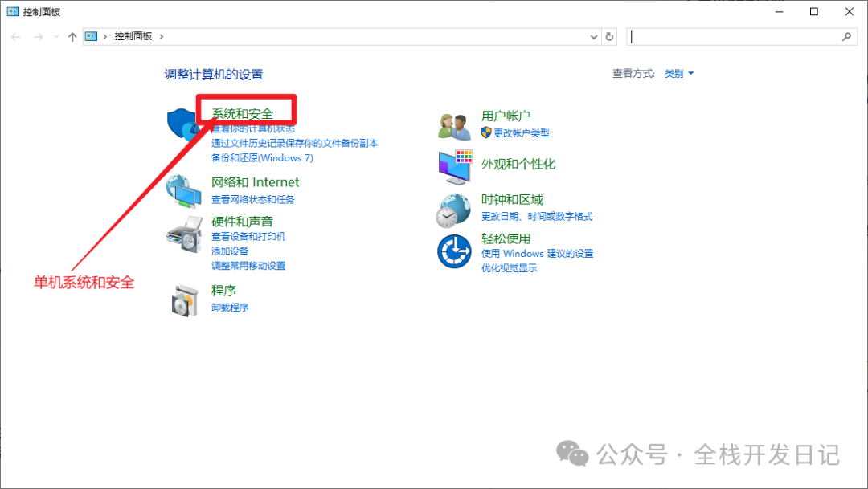Open 硬件和声音 category
The height and width of the screenshot is (489, 868).
tap(243, 222)
